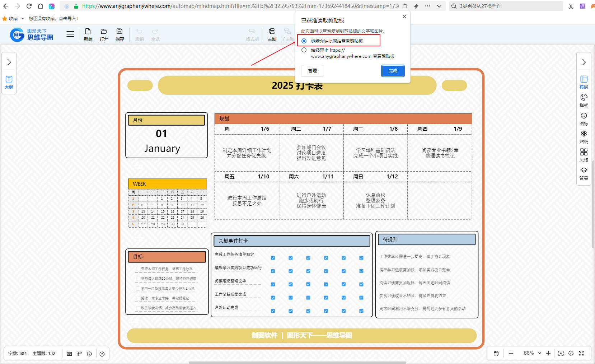Open the 贴纸 stickers panel
595x364 pixels.
click(584, 136)
